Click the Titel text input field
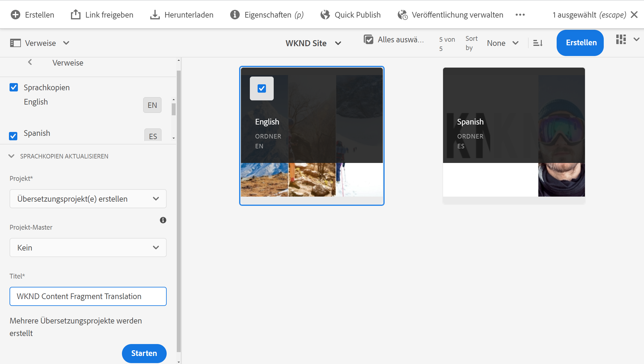This screenshot has width=644, height=364. point(88,296)
